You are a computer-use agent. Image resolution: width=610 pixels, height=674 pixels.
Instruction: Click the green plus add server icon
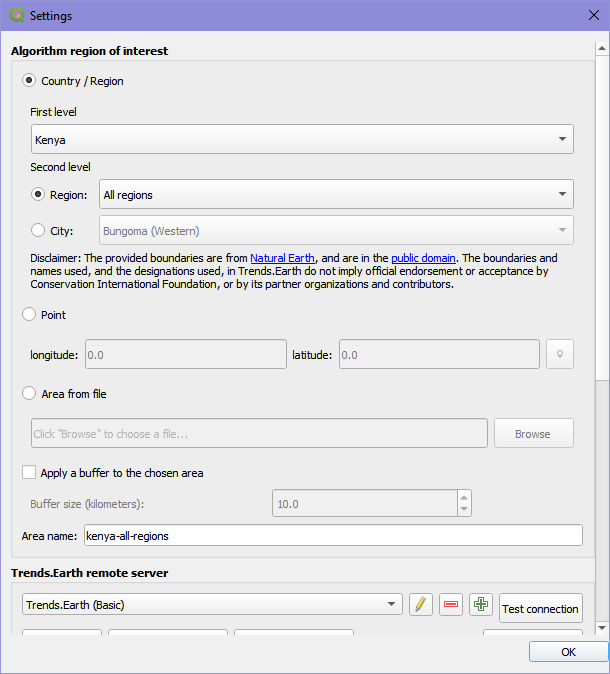tap(481, 604)
